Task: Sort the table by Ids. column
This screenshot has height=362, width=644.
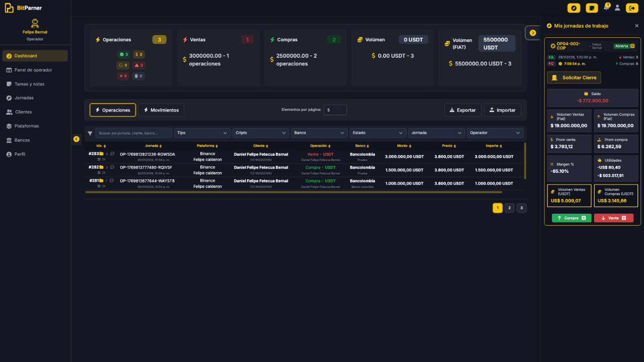Action: click(x=101, y=146)
